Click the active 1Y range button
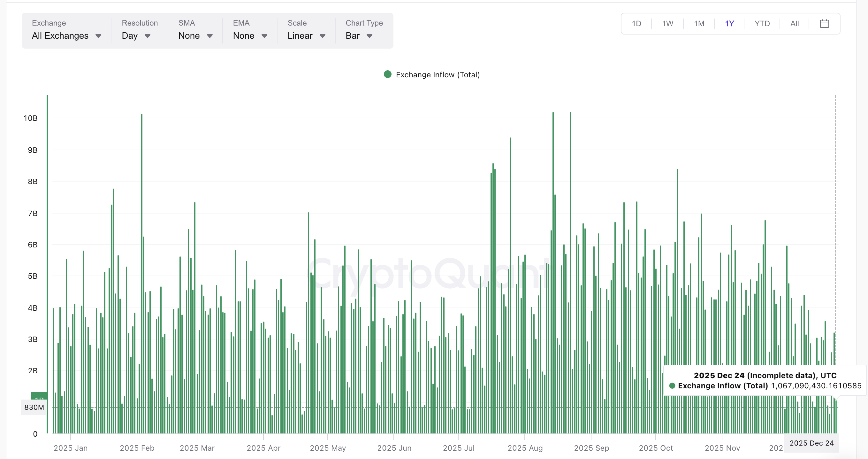Viewport: 868px width, 459px height. coord(730,24)
